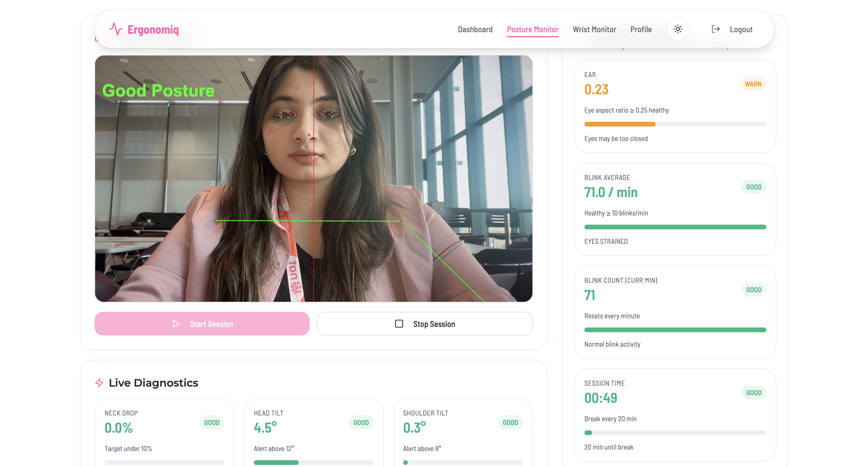Viewport: 868px width, 467px height.
Task: Click the webcam posture video feed
Action: click(313, 179)
